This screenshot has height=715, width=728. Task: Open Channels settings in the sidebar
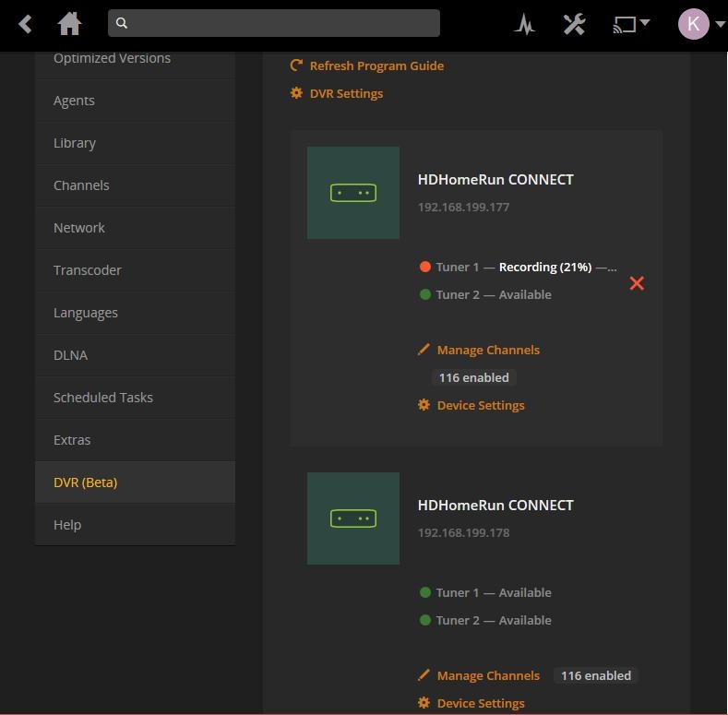135,185
